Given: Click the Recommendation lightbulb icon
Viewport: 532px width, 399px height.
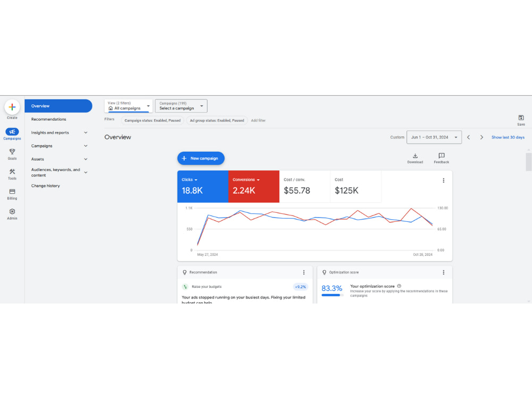Looking at the screenshot, I should pyautogui.click(x=185, y=272).
